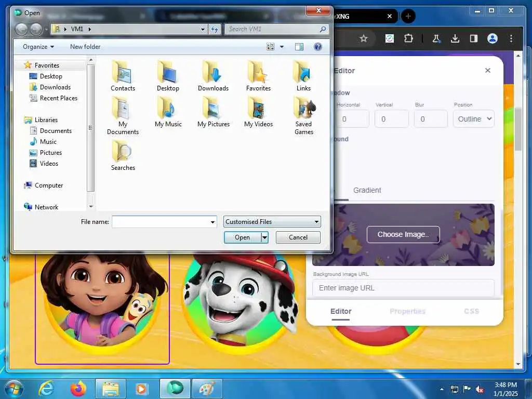Open the Customised Files type dropdown
This screenshot has width=532, height=399.
(x=272, y=222)
